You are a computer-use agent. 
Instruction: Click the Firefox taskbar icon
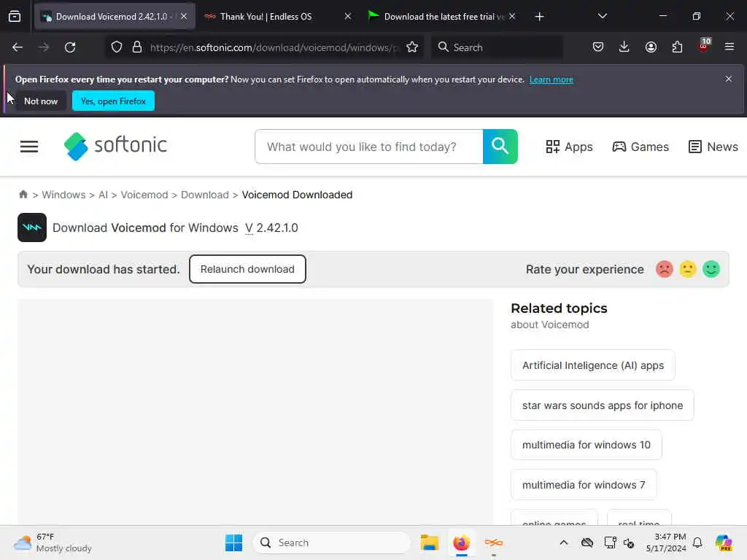461,542
